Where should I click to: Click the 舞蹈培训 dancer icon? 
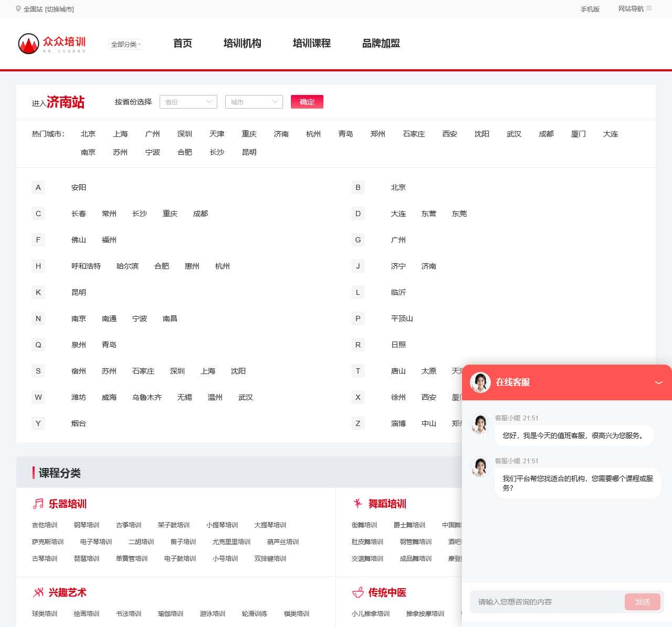(x=358, y=504)
